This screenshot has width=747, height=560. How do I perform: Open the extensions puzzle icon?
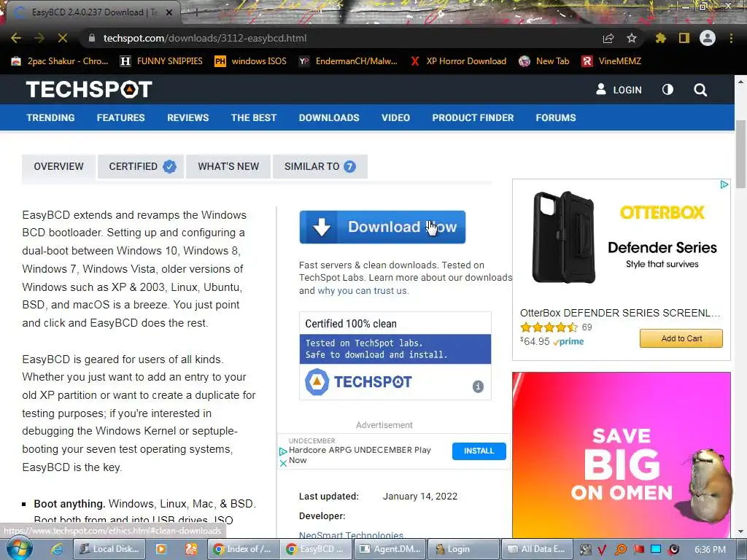661,38
